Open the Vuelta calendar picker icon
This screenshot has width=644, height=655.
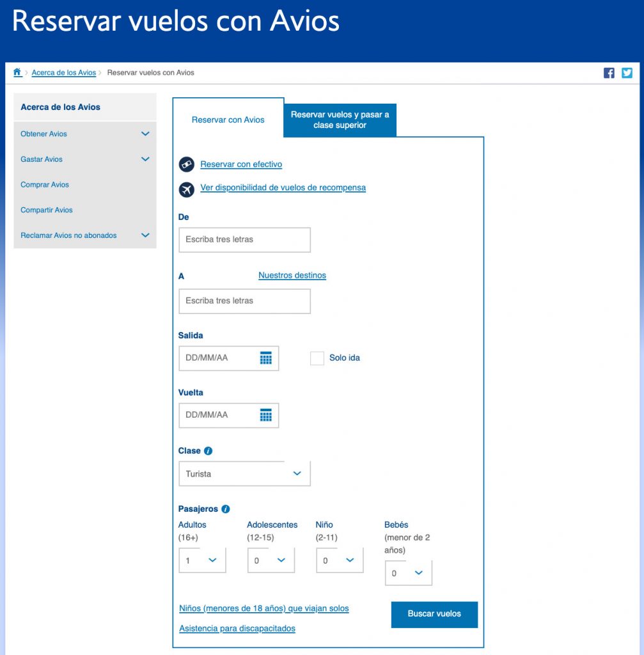coord(265,415)
